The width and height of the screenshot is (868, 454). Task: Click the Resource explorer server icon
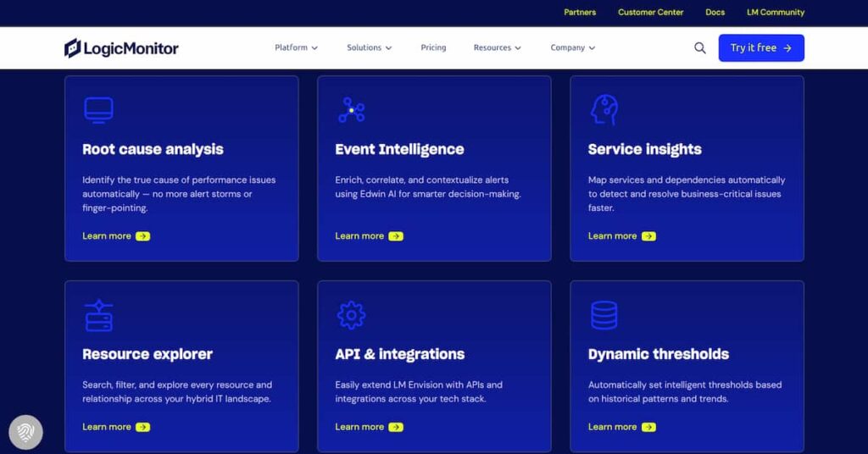point(98,315)
